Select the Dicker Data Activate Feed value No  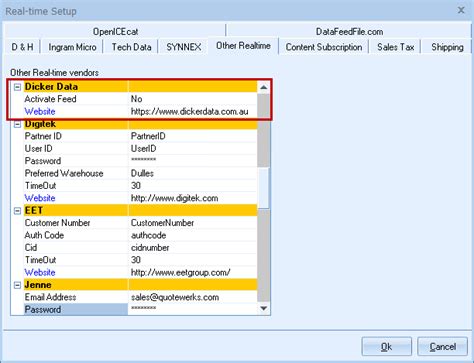[193, 99]
